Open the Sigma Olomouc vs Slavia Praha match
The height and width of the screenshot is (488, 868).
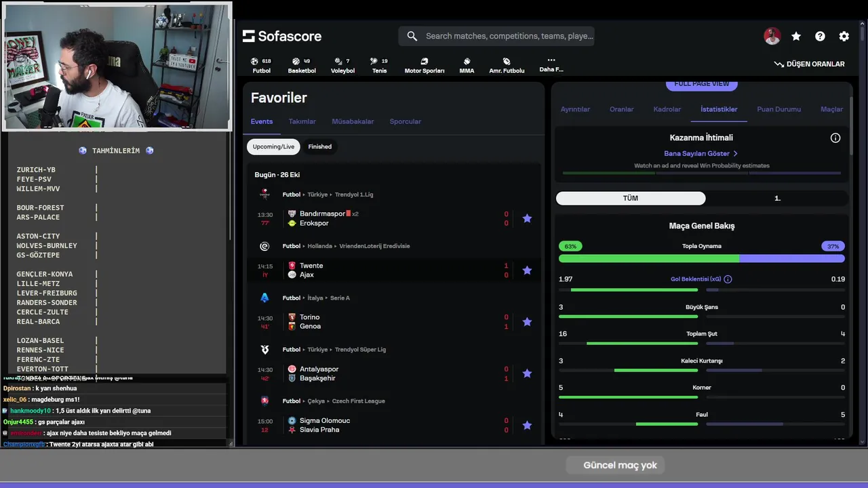[394, 425]
